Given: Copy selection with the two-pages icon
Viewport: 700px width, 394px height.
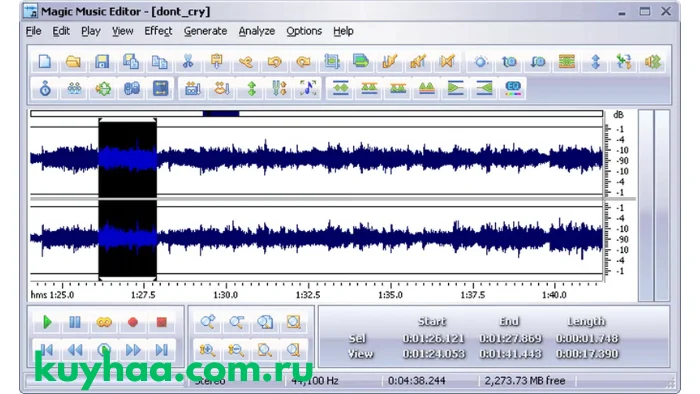Looking at the screenshot, I should (159, 62).
